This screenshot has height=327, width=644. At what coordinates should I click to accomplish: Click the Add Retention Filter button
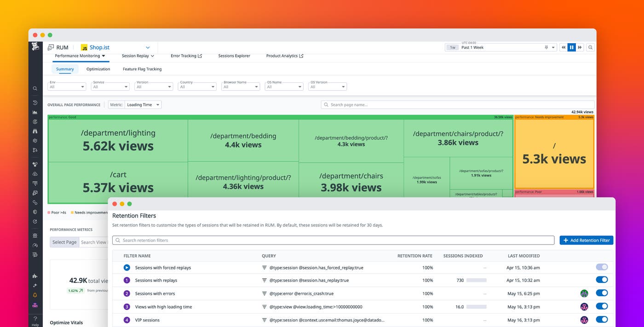click(x=586, y=240)
